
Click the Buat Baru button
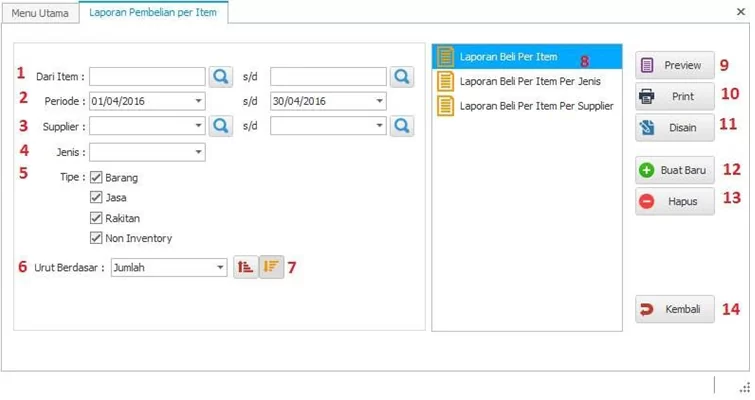(x=675, y=170)
